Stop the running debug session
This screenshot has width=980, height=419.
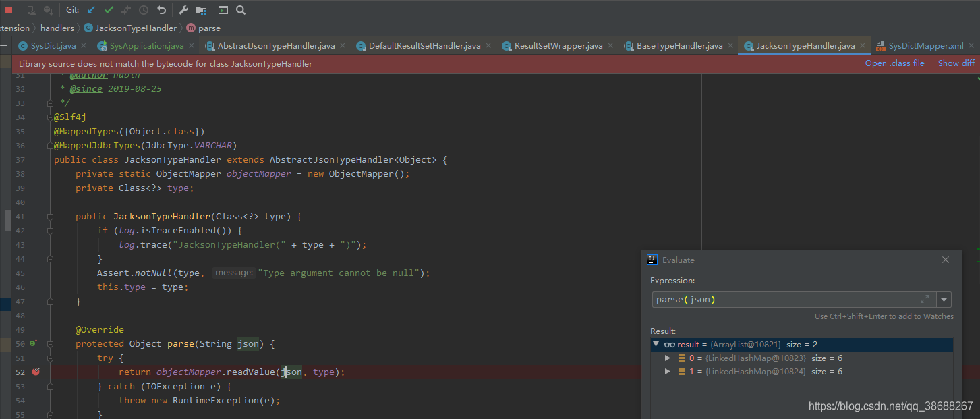(x=8, y=9)
